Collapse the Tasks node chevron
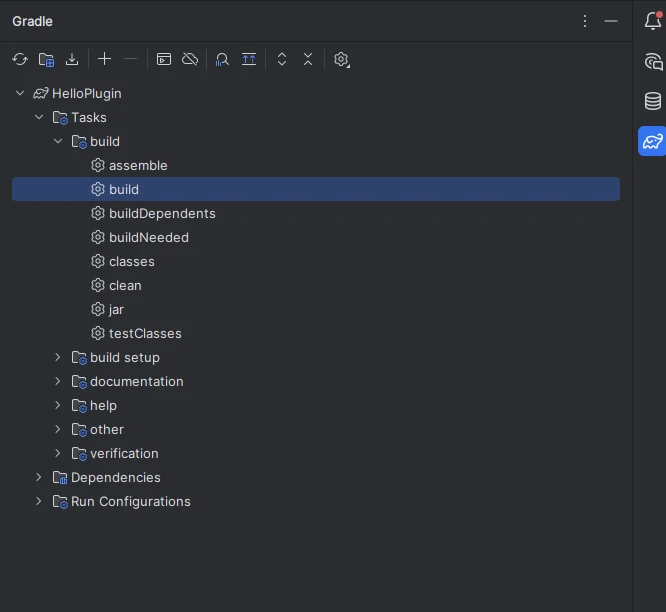 pyautogui.click(x=39, y=117)
